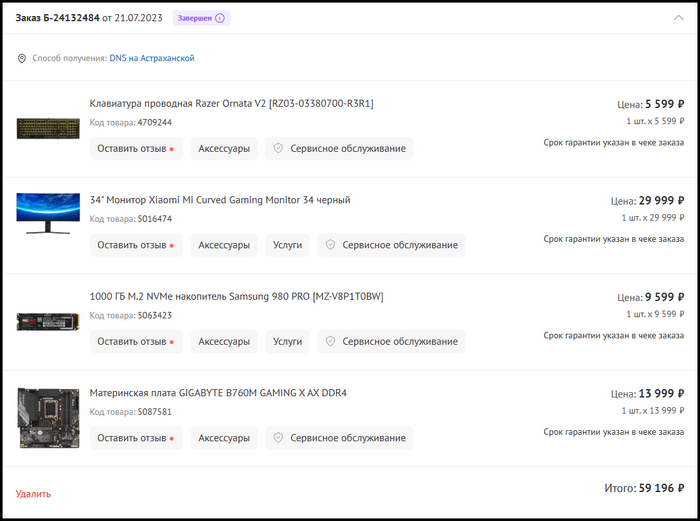The width and height of the screenshot is (700, 521).
Task: Leave a review for Samsung 980 PRO
Action: [136, 342]
